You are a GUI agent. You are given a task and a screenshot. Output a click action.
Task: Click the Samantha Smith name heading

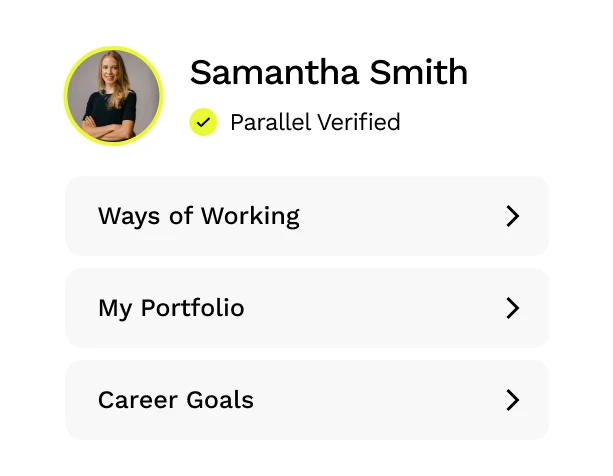point(329,72)
